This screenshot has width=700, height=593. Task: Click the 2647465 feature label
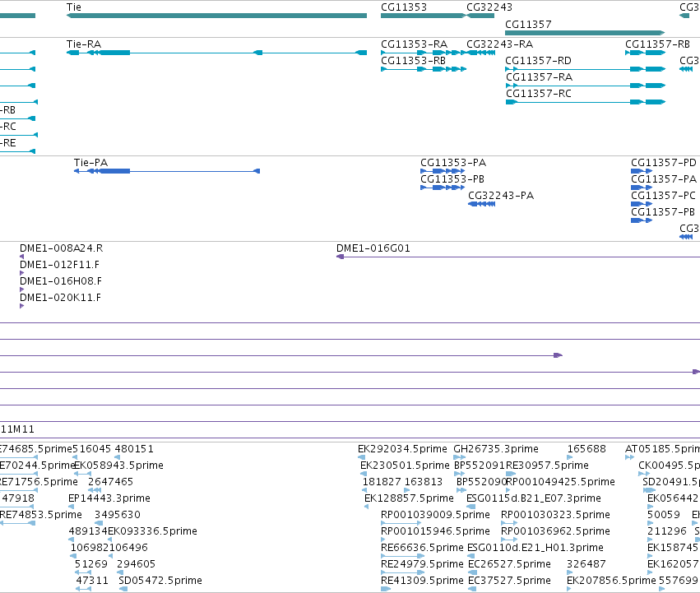click(111, 482)
